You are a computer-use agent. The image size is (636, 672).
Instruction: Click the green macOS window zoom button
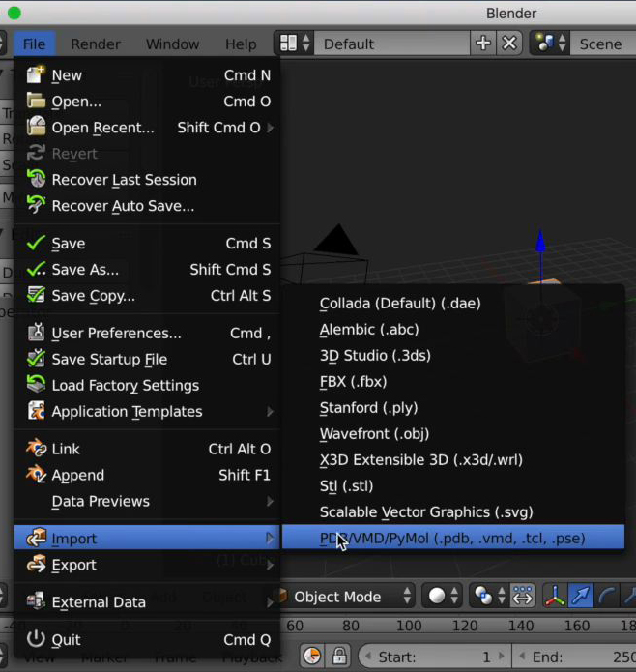pyautogui.click(x=14, y=13)
